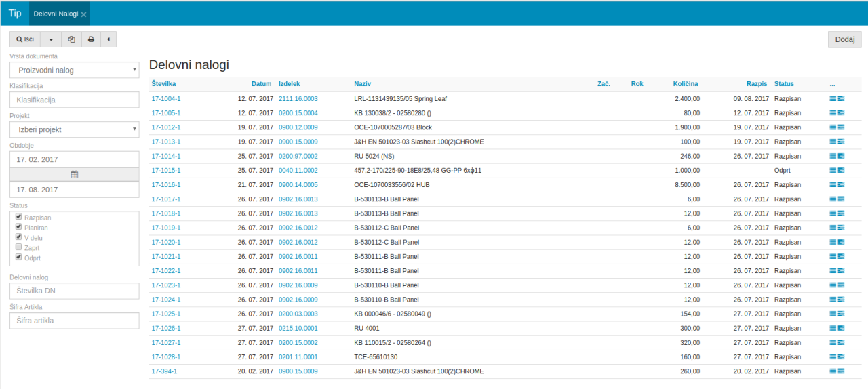Viewport: 868px width, 389px height.
Task: Enable the Zaprt status checkbox
Action: (19, 247)
